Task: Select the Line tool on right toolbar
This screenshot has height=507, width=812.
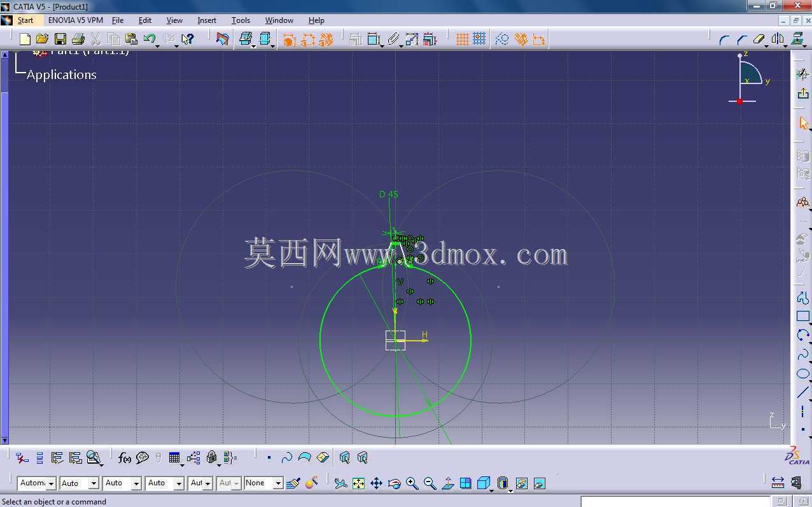Action: (x=803, y=392)
